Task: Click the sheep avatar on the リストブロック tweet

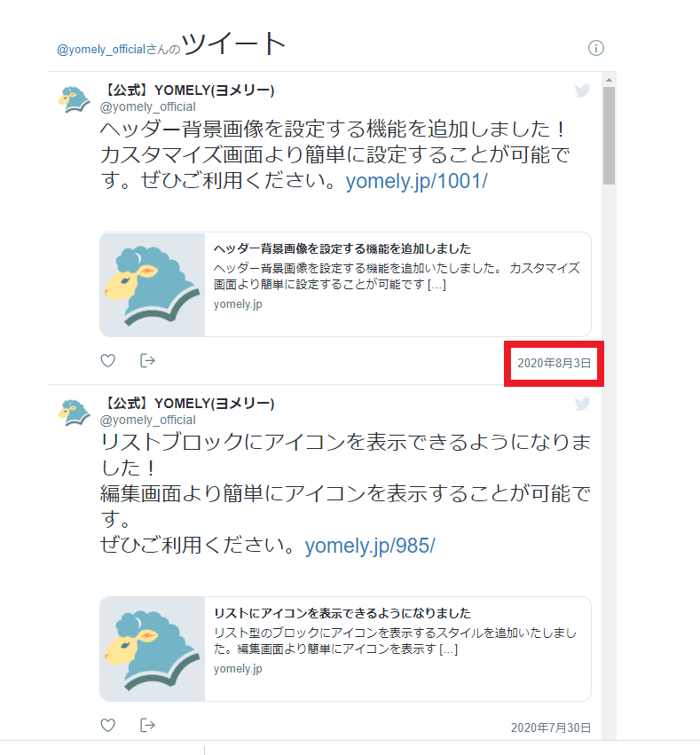Action: point(74,413)
